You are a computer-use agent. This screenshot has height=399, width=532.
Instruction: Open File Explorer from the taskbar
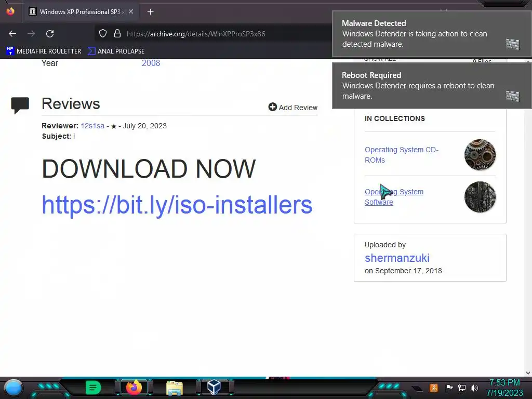[175, 388]
